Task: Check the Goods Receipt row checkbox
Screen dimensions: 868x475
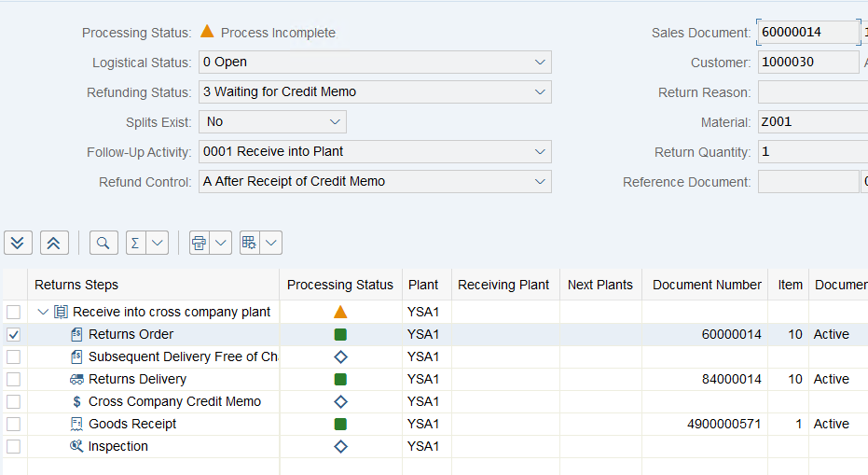Action: (13, 424)
